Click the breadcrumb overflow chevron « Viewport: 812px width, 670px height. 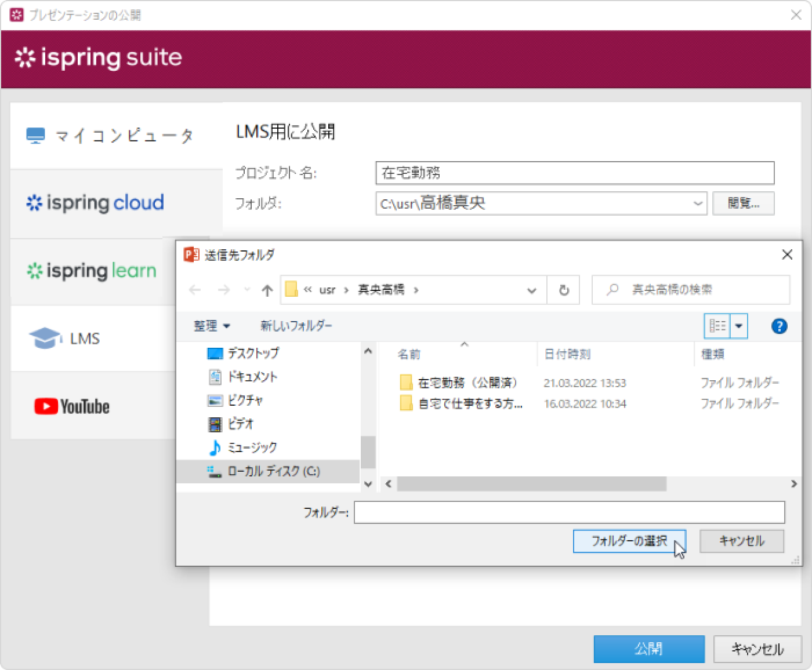[307, 290]
